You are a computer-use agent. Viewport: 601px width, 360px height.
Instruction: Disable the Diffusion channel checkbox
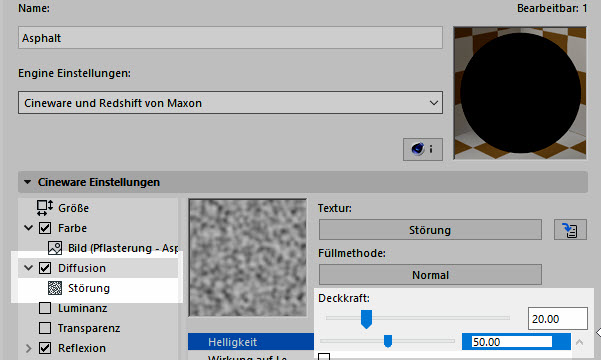45,268
